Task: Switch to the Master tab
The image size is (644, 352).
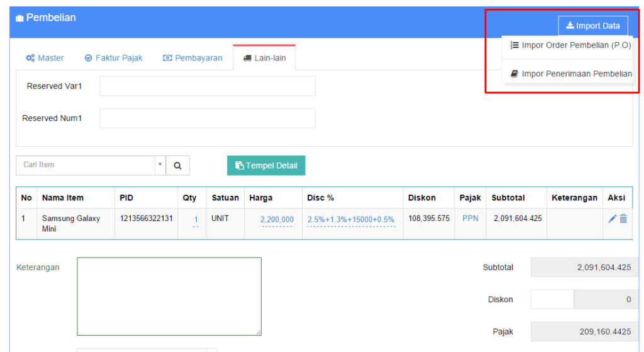Action: pos(45,58)
